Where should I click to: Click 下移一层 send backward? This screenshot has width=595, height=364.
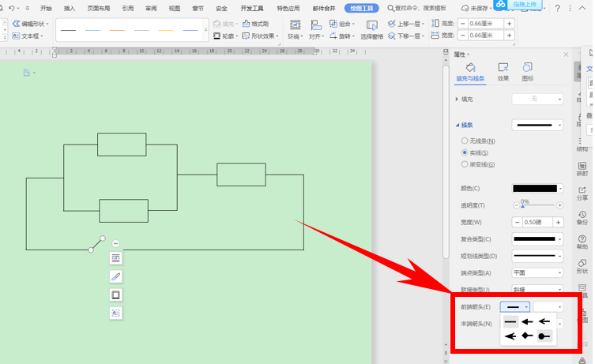(406, 36)
